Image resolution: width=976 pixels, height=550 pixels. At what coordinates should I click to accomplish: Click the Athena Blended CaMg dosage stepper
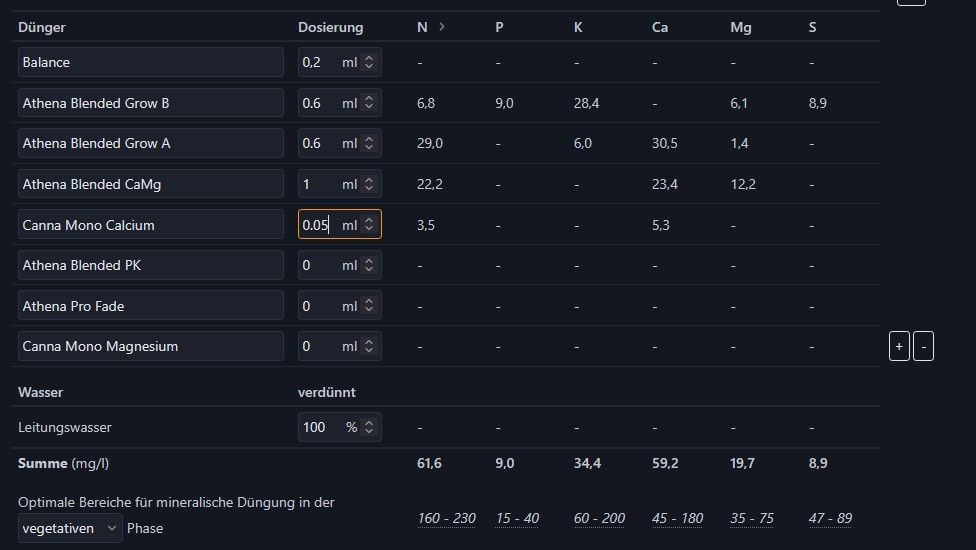tap(369, 184)
